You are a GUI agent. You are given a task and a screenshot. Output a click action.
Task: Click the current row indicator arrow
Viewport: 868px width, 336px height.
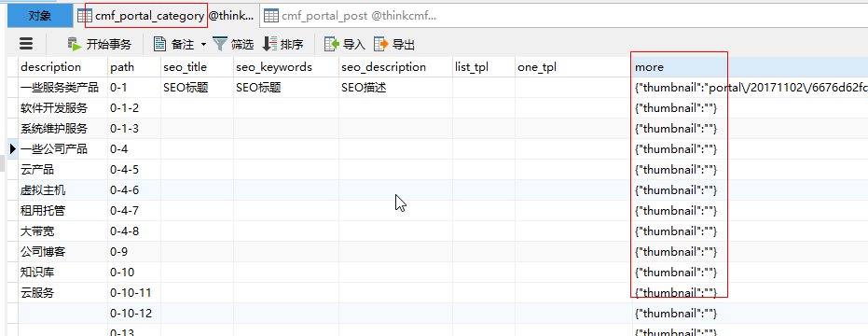13,148
